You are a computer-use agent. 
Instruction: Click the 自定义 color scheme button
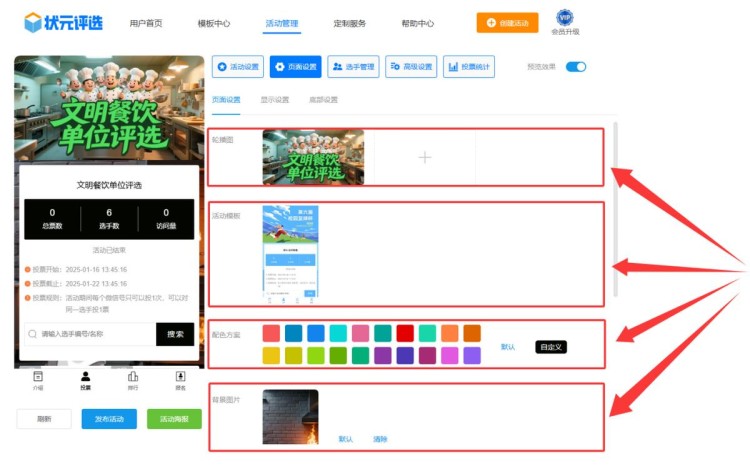550,347
